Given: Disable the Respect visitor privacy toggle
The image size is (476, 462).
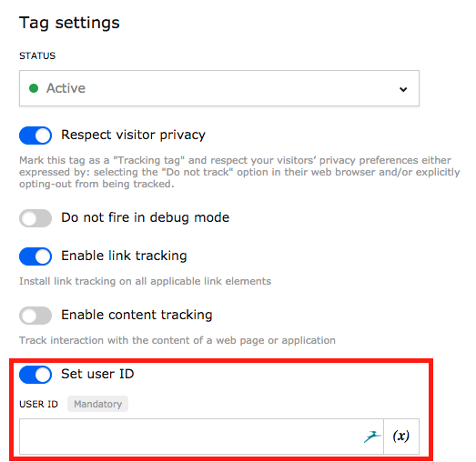Looking at the screenshot, I should click(35, 136).
